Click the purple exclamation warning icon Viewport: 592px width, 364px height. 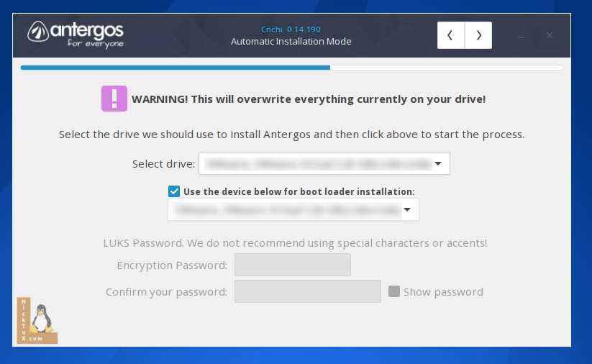(114, 99)
